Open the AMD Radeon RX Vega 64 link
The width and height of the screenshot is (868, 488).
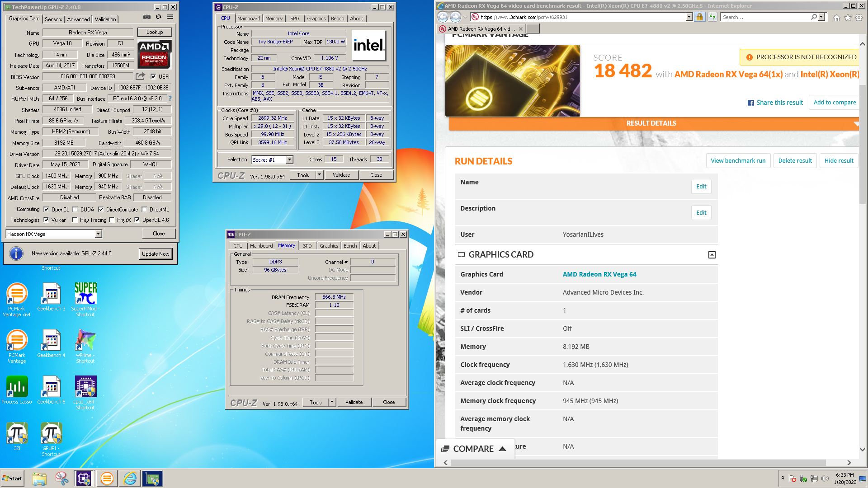pyautogui.click(x=599, y=274)
